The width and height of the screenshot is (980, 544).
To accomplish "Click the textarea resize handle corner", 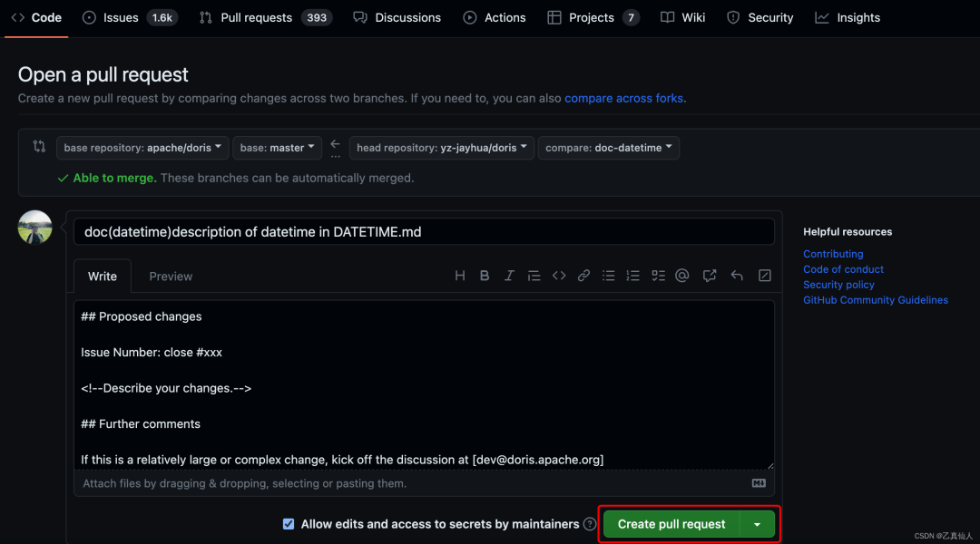I will click(x=770, y=465).
